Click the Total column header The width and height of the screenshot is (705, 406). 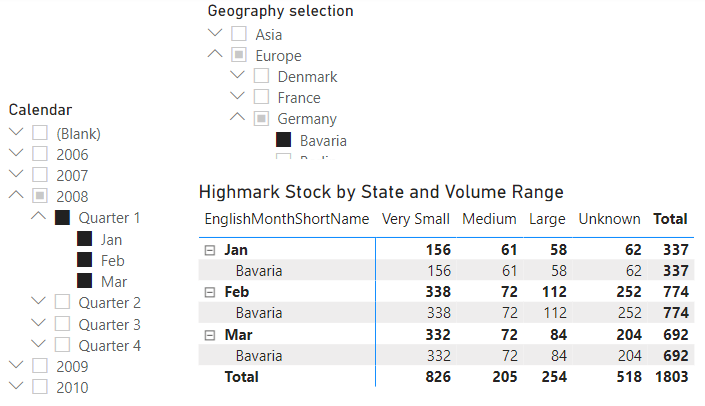(x=669, y=219)
